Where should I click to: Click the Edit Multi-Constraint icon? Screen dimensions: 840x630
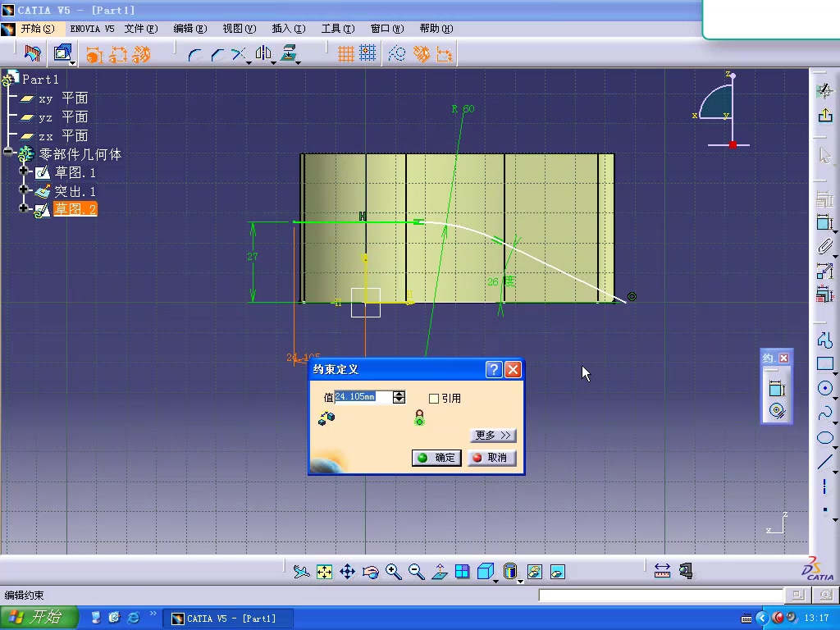(824, 294)
